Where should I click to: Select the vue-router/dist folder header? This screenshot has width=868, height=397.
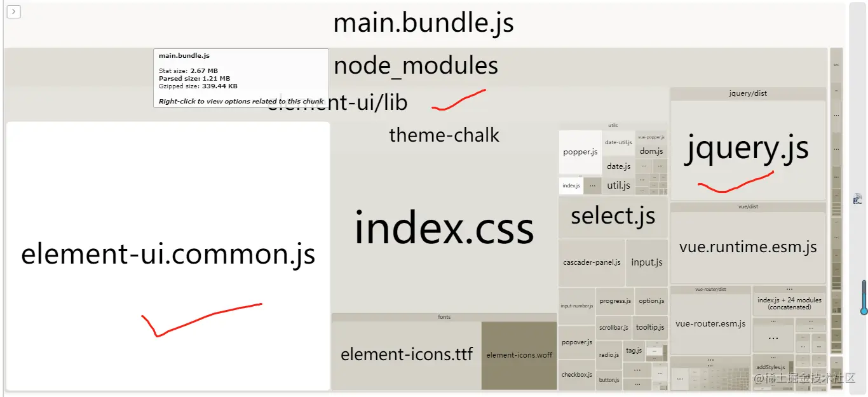point(710,289)
